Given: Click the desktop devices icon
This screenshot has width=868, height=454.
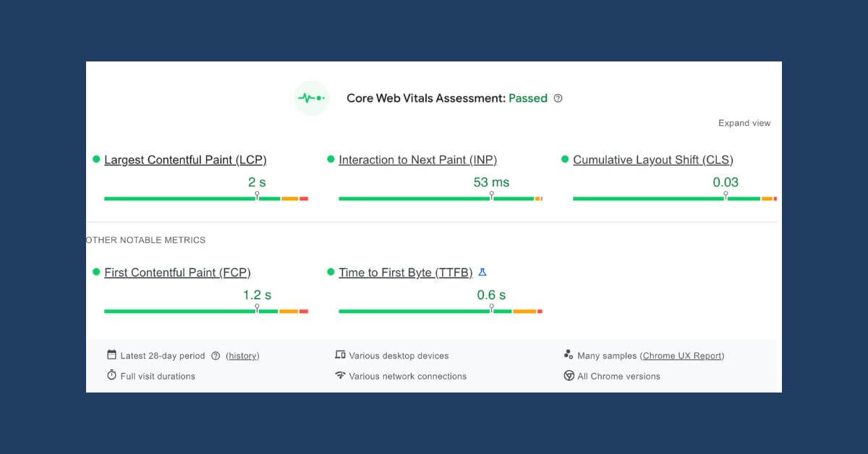Looking at the screenshot, I should [340, 355].
